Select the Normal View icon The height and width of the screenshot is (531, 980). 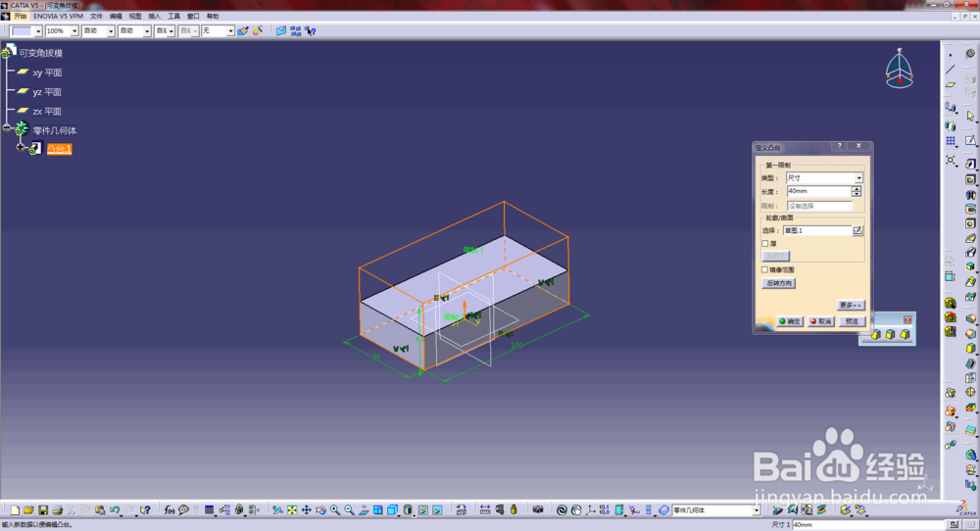click(364, 510)
